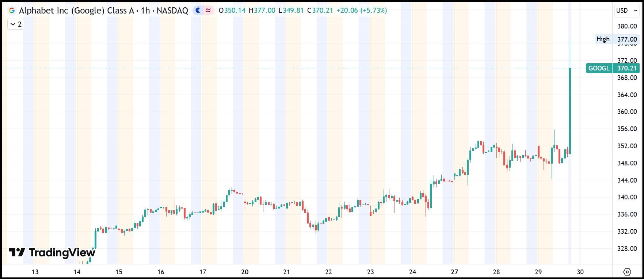This screenshot has height=279, width=644.
Task: Open chart settings gear in bottom corner
Action: point(627,272)
